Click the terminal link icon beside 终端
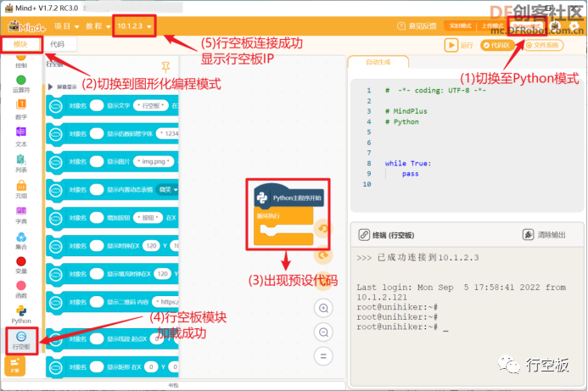This screenshot has width=588, height=391. point(364,235)
